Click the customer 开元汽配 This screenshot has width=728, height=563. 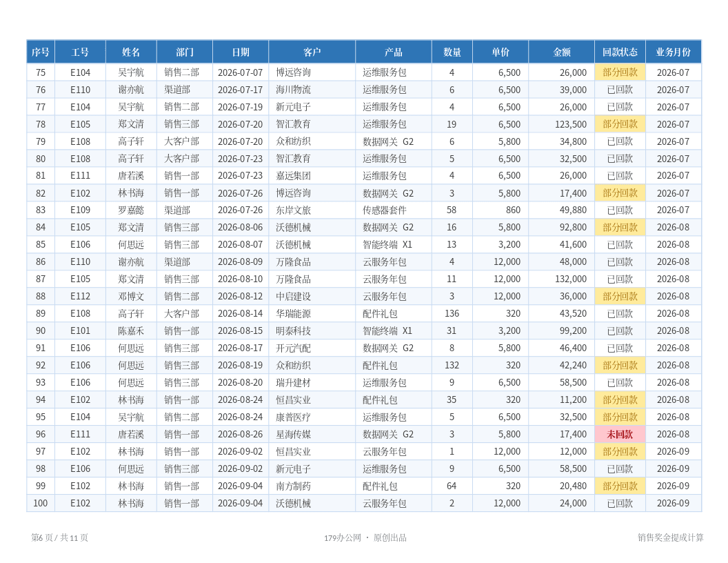(x=294, y=348)
